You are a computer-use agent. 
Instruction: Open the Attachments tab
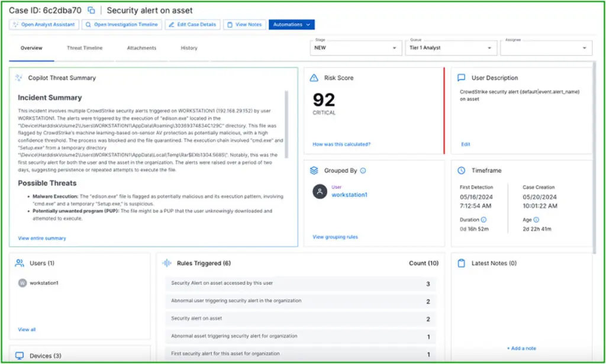141,48
